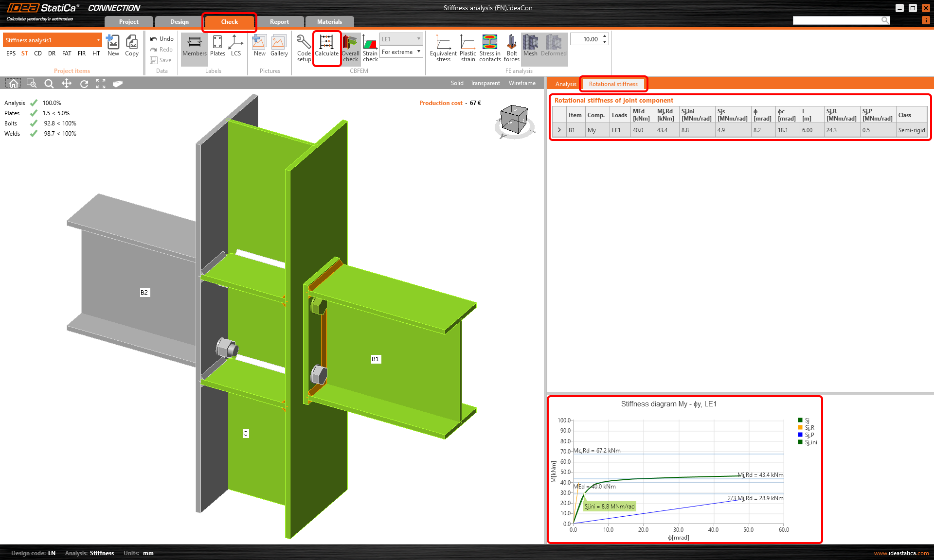Viewport: 934px width, 560px height.
Task: Show Bolt forces
Action: pyautogui.click(x=512, y=49)
